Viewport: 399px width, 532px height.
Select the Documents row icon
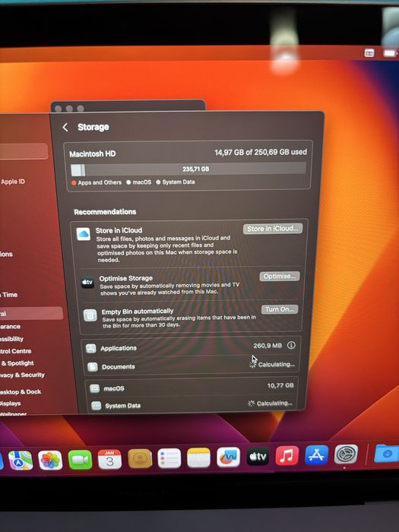[x=93, y=366]
